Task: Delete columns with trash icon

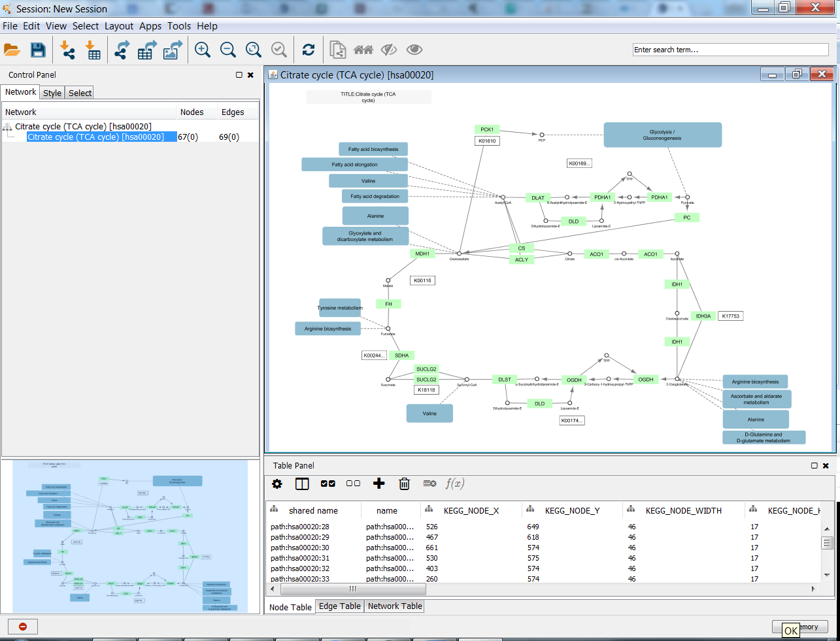Action: coord(405,484)
